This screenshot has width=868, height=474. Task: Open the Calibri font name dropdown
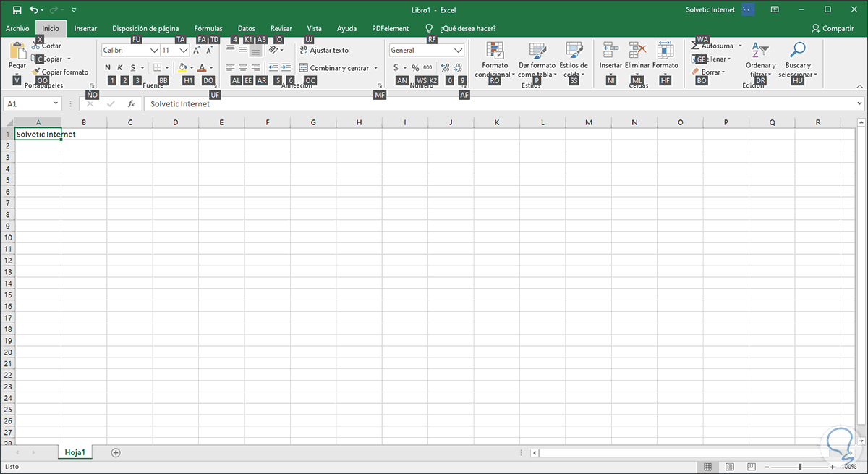tap(154, 51)
